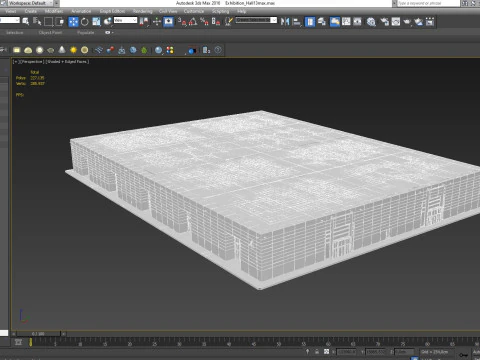Image resolution: width=480 pixels, height=360 pixels.
Task: Activate the Select and Scale tool
Action: point(96,22)
